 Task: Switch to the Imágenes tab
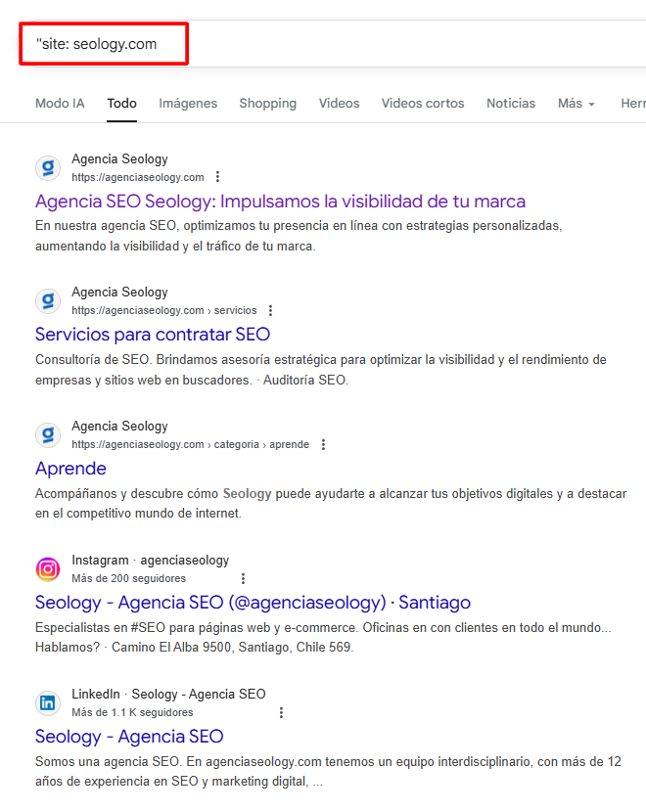[x=188, y=104]
